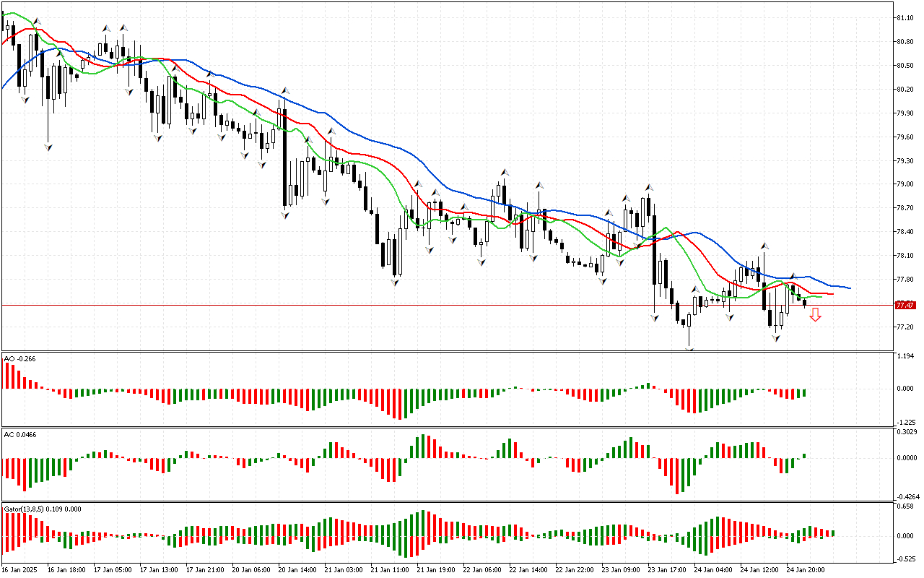Viewport: 924px width, 578px height.
Task: Click the 0.658 Gator scale maximum
Action: [x=905, y=507]
